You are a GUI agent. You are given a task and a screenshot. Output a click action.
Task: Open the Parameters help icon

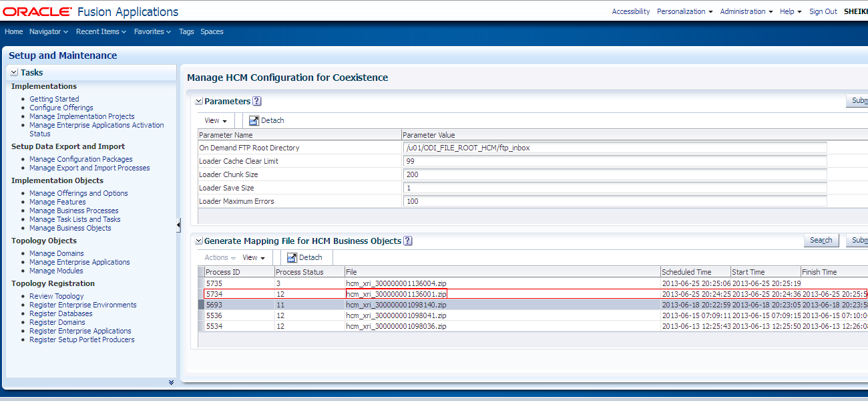pyautogui.click(x=257, y=102)
